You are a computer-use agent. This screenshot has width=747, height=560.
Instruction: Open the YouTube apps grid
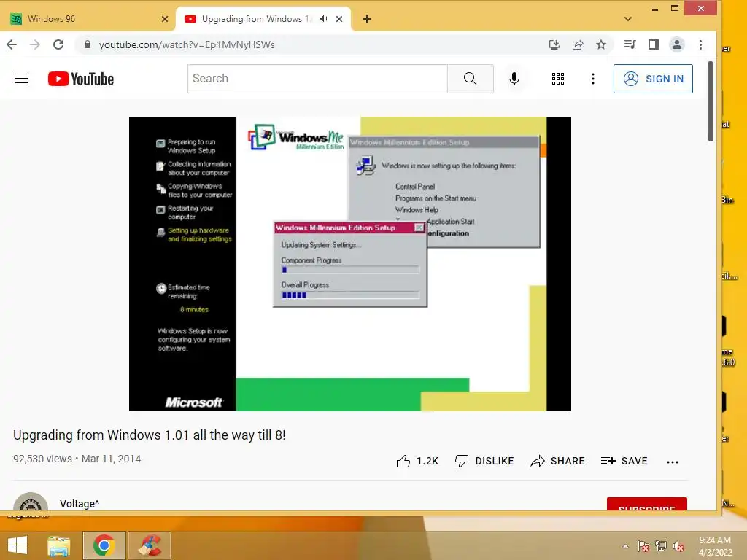point(558,79)
